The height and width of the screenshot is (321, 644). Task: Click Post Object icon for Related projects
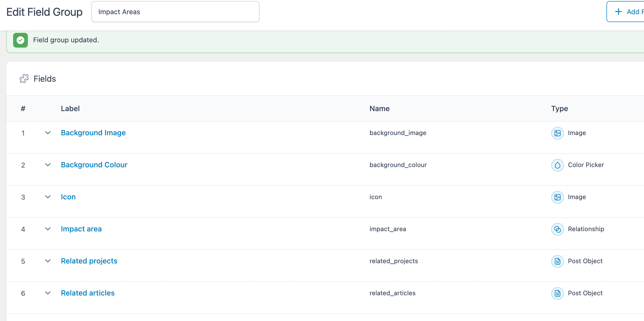(557, 261)
